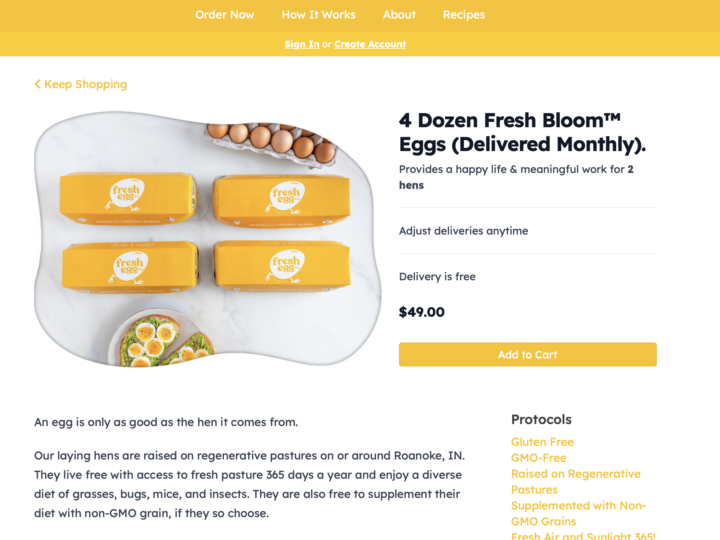Viewport: 720px width, 540px height.
Task: Click the Sign In link
Action: (302, 44)
